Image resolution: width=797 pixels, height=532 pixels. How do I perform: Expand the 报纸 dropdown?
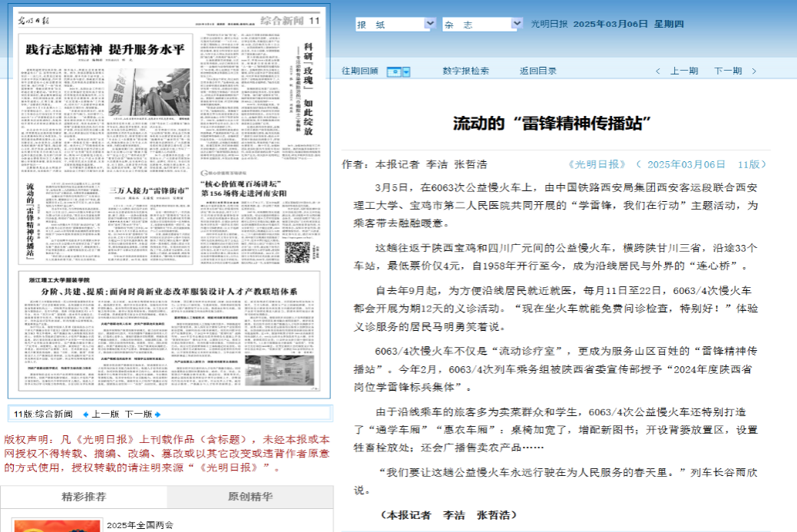430,25
